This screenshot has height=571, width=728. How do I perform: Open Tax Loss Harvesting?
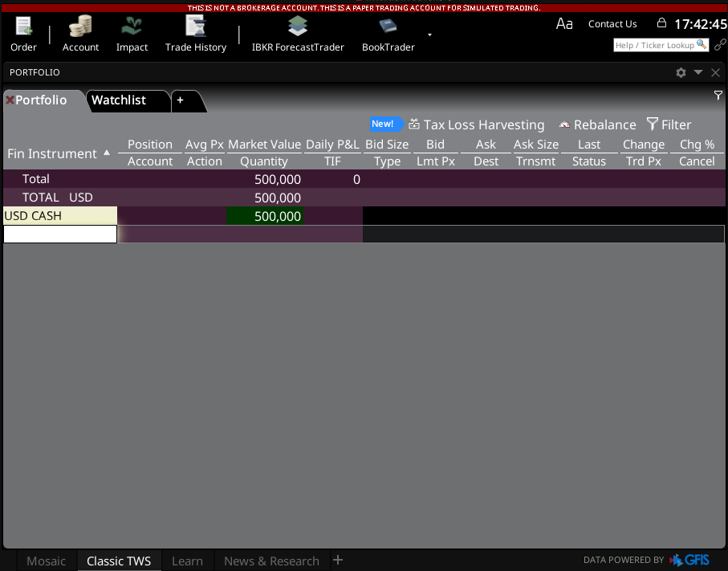pyautogui.click(x=476, y=124)
